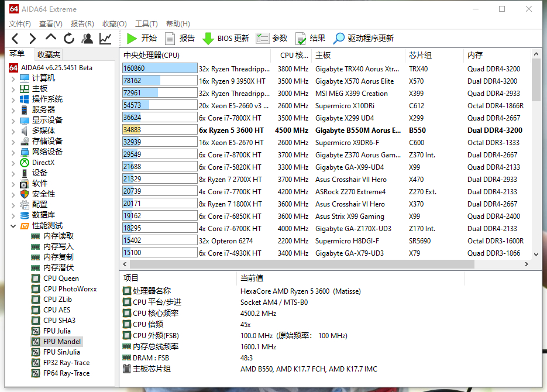Switch to 菜单 tab
Viewport: 547px width, 392px height.
pos(17,54)
